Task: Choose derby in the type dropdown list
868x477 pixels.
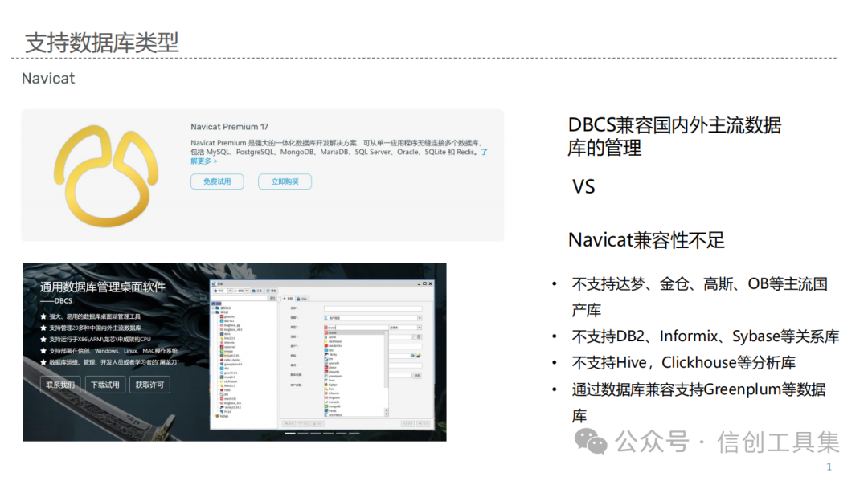Action: tap(354, 355)
